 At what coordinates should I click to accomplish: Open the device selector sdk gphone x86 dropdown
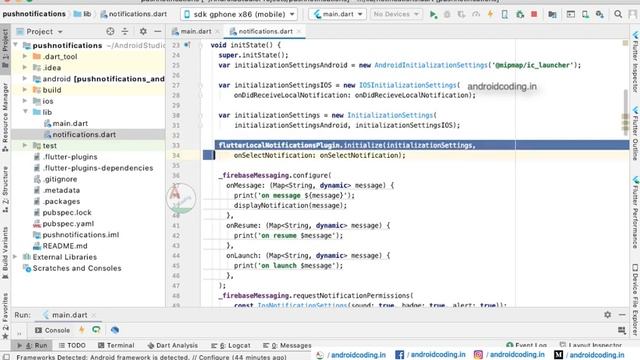click(x=239, y=14)
